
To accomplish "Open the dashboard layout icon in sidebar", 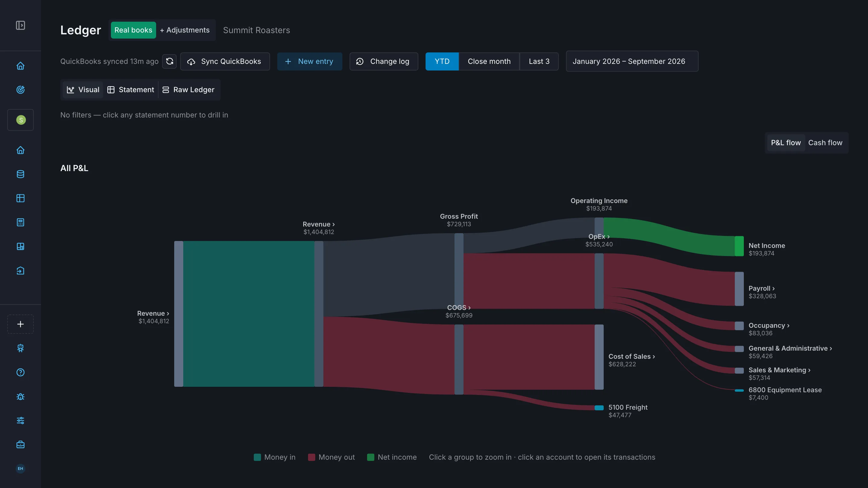I will click(x=20, y=246).
